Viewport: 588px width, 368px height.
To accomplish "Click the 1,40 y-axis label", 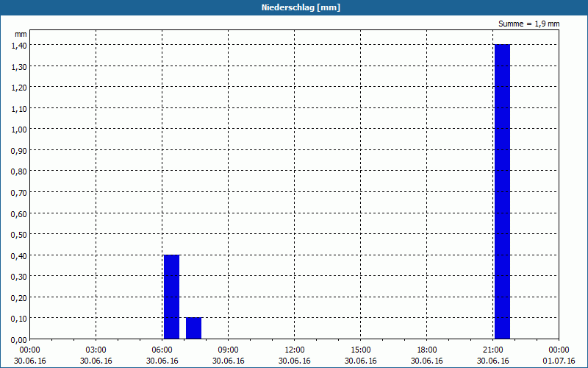I will point(19,45).
